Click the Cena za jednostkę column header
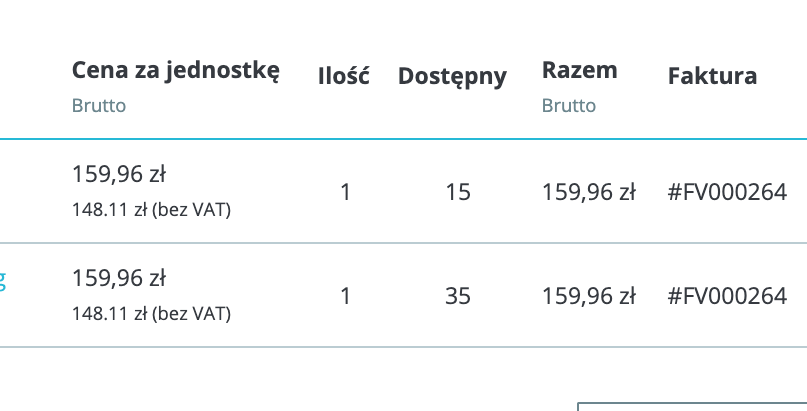Screen dimensions: 807x411 click(175, 70)
